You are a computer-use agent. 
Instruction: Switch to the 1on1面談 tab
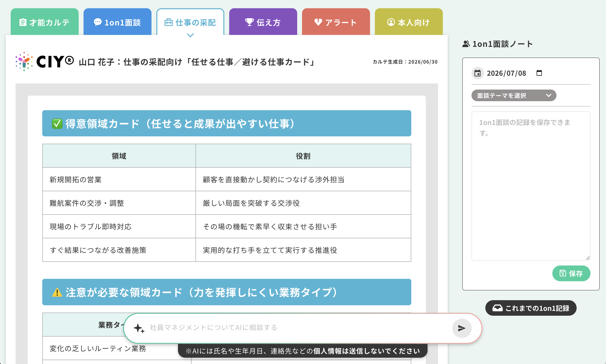coord(117,22)
